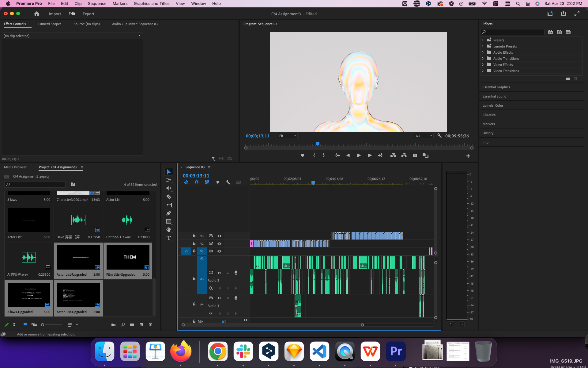Select the Pen tool

pyautogui.click(x=168, y=213)
